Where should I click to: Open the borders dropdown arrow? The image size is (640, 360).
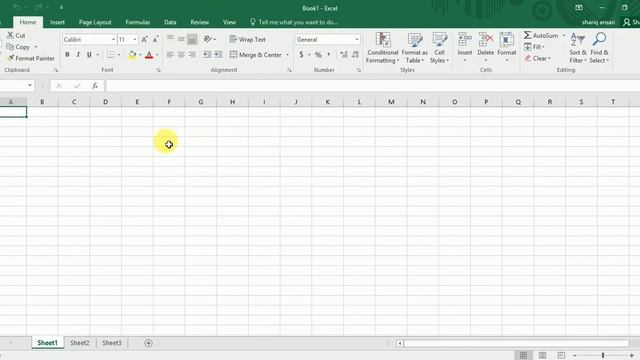pyautogui.click(x=119, y=55)
